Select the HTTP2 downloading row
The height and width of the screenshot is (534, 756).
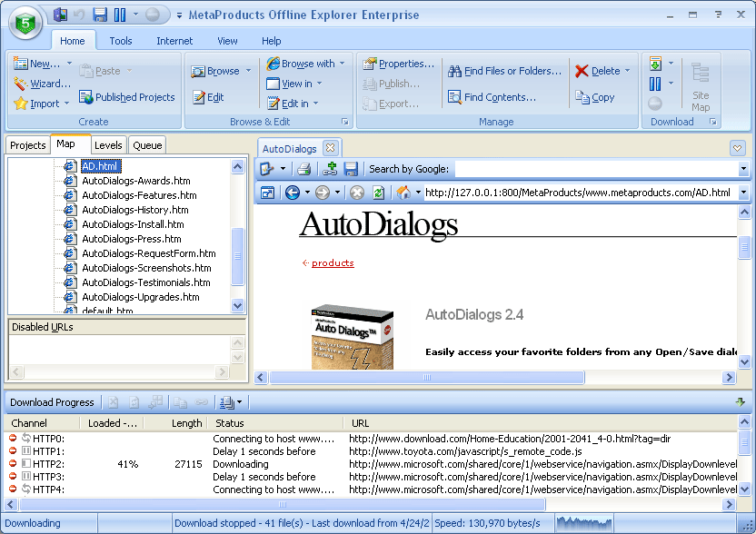point(373,464)
